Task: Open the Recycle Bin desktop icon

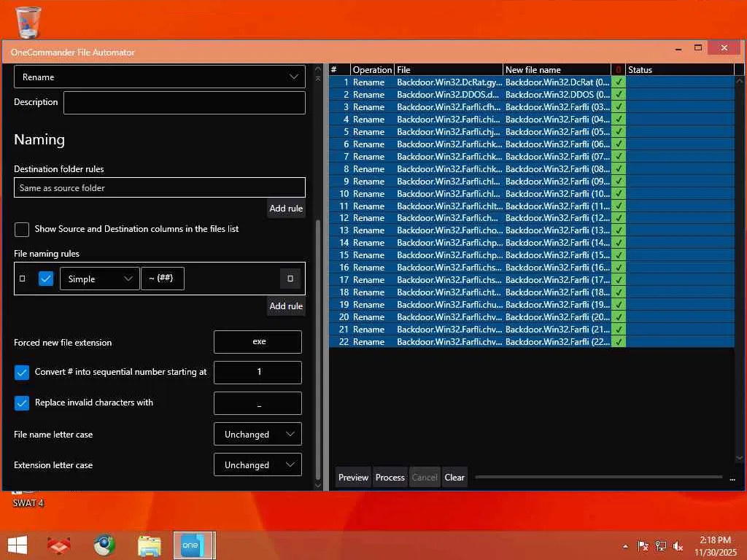Action: [28, 22]
